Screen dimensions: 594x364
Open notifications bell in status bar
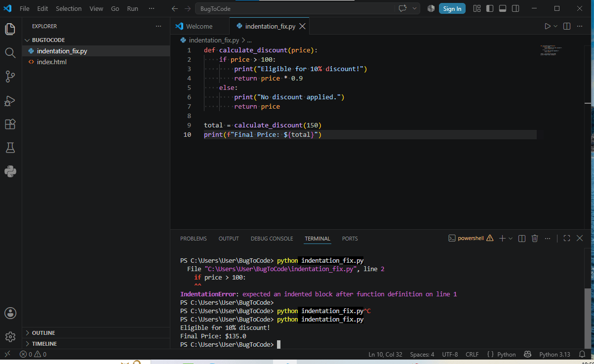[583, 354]
